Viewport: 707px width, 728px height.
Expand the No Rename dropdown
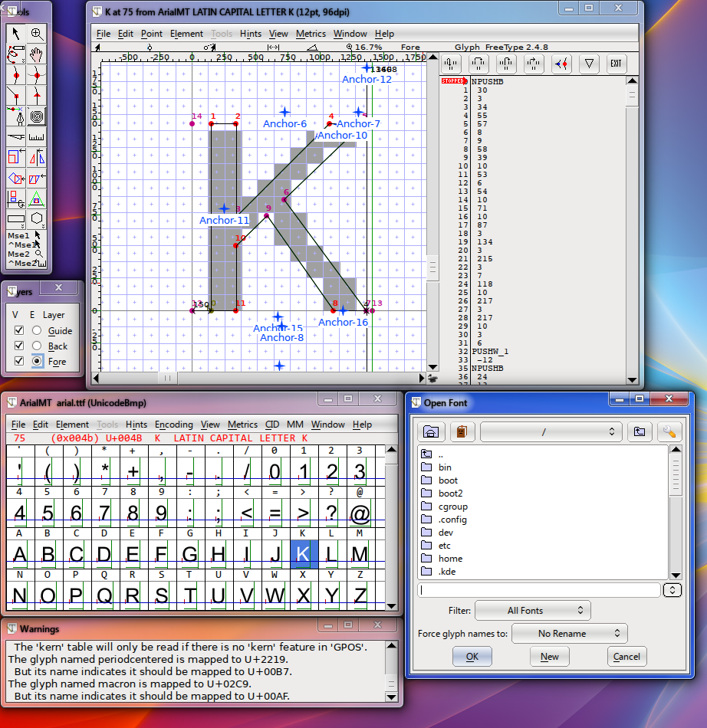click(569, 634)
